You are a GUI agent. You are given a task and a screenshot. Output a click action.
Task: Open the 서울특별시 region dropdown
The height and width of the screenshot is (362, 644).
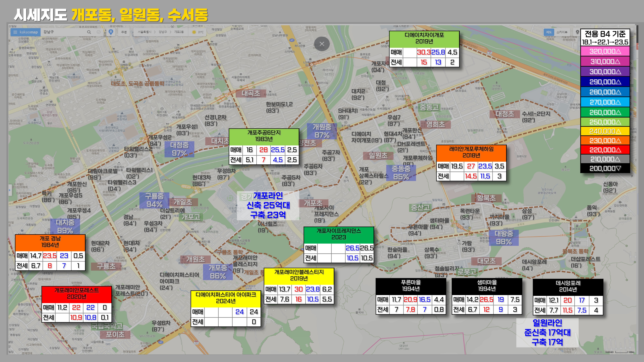pos(145,32)
